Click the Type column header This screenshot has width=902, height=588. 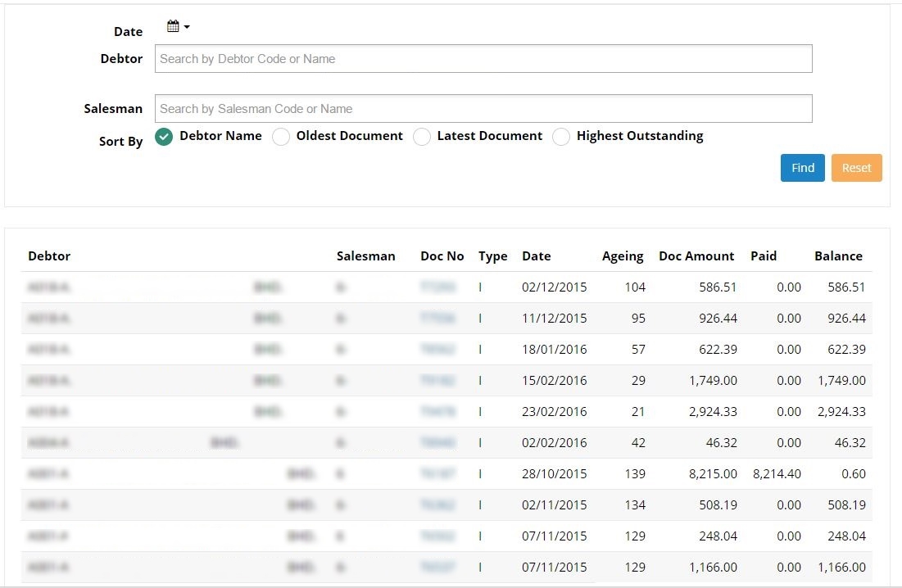coord(493,256)
